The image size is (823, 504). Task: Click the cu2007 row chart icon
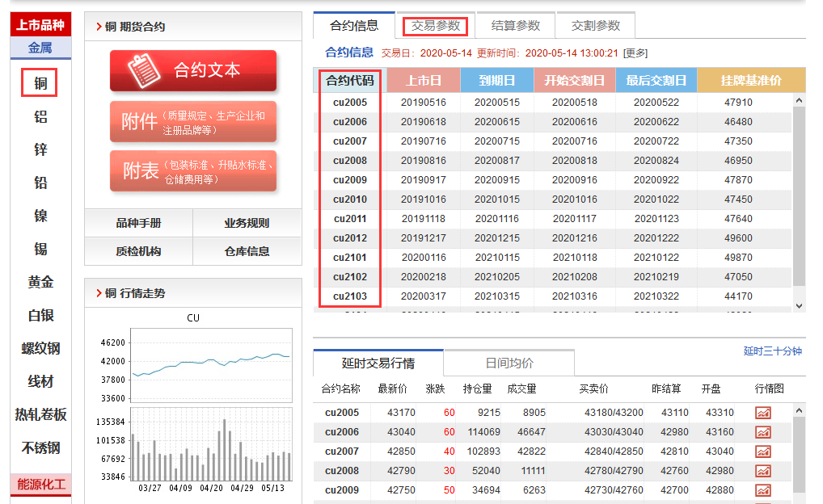[762, 451]
